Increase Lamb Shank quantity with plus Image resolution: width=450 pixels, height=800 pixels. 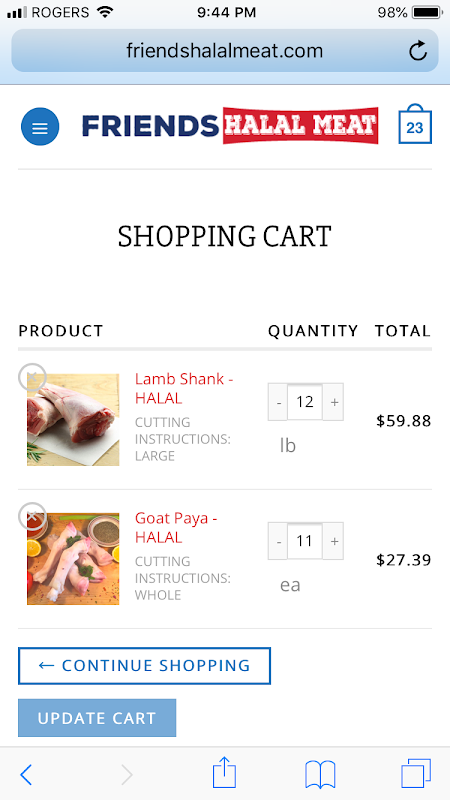click(334, 402)
